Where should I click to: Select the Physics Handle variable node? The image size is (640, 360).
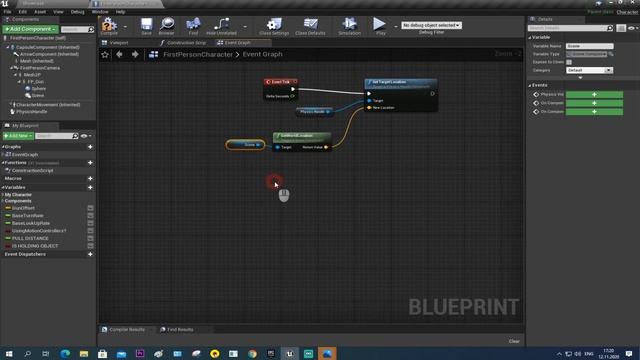point(314,111)
